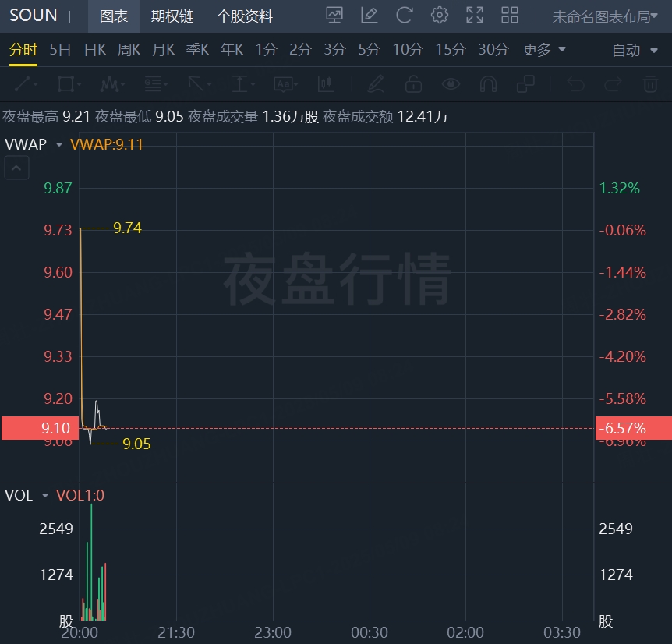This screenshot has width=672, height=644.
Task: Open the 自动 scale dropdown
Action: coord(635,51)
